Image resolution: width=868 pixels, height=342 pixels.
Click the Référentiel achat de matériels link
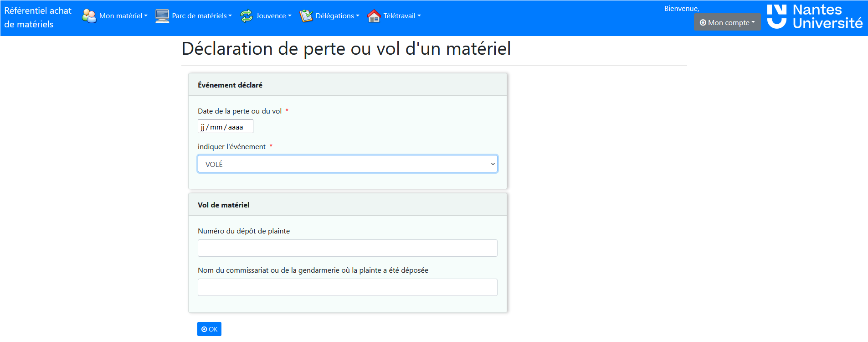click(38, 17)
